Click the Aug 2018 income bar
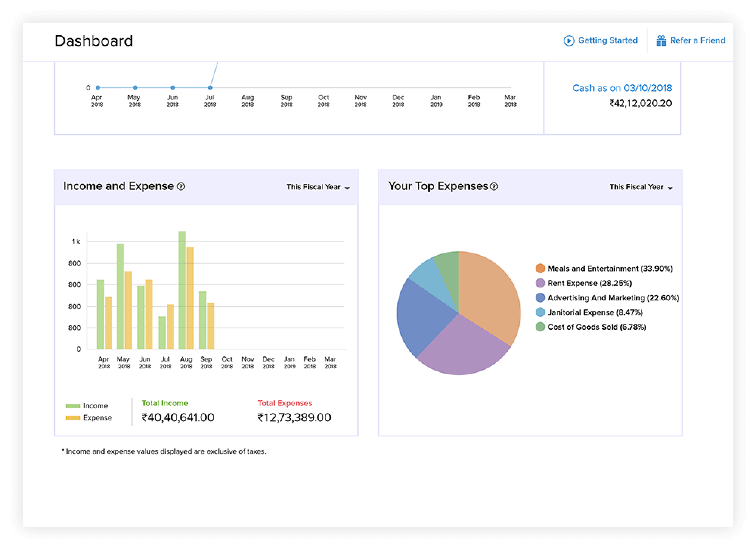Viewport: 756px width, 550px height. pos(182,291)
